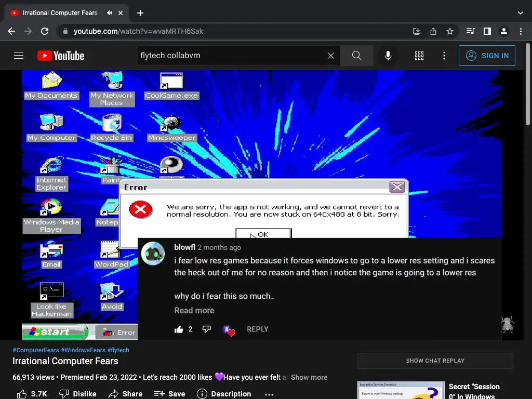The image size is (532, 399).
Task: Save the video to a playlist
Action: 170,394
